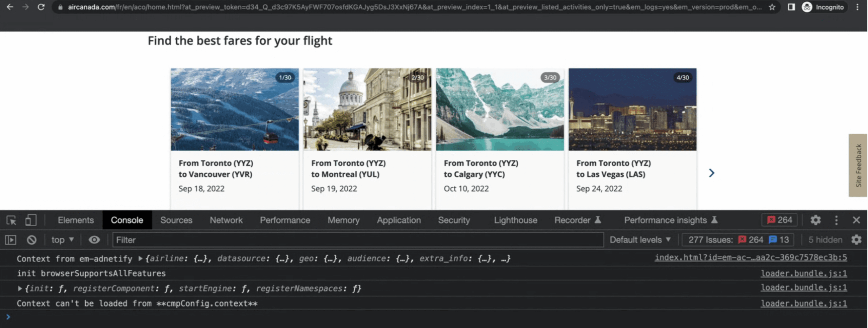This screenshot has width=868, height=328.
Task: Open the index.html?id=em-ac source link
Action: pyautogui.click(x=750, y=257)
